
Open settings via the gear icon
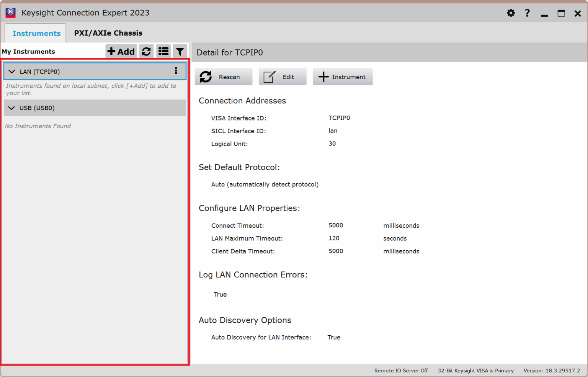click(511, 13)
